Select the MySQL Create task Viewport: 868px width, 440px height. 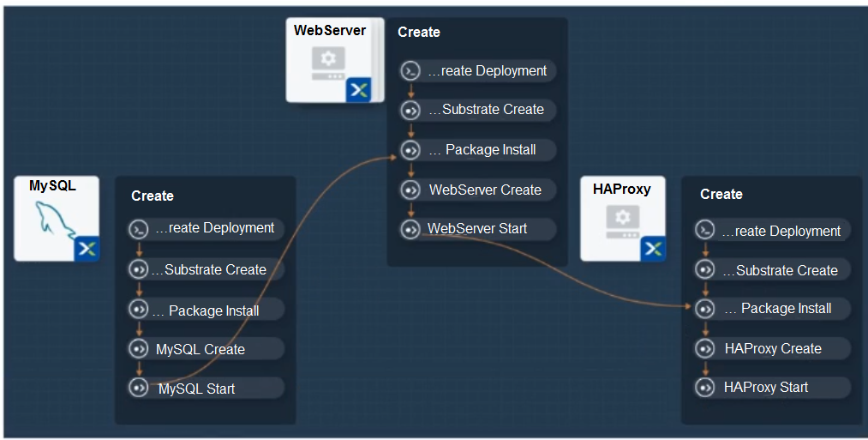pyautogui.click(x=206, y=348)
